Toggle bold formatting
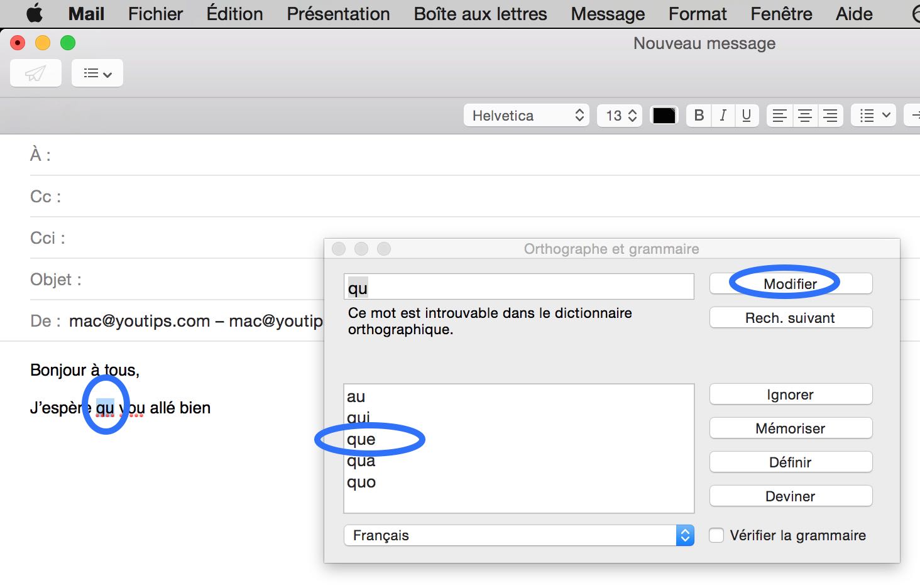 pyautogui.click(x=699, y=116)
